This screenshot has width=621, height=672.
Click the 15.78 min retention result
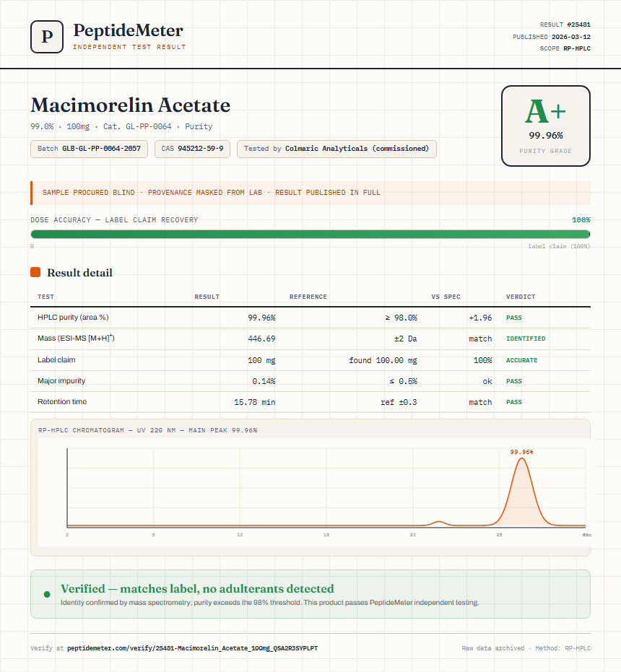click(x=255, y=402)
